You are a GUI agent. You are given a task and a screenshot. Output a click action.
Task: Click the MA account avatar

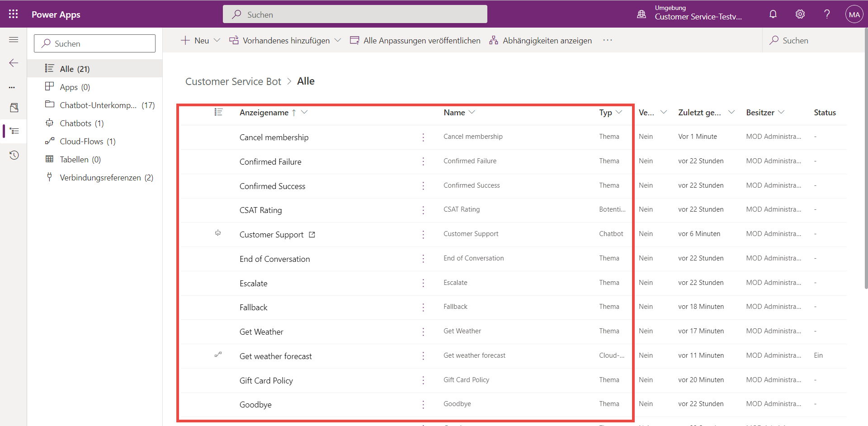tap(854, 14)
